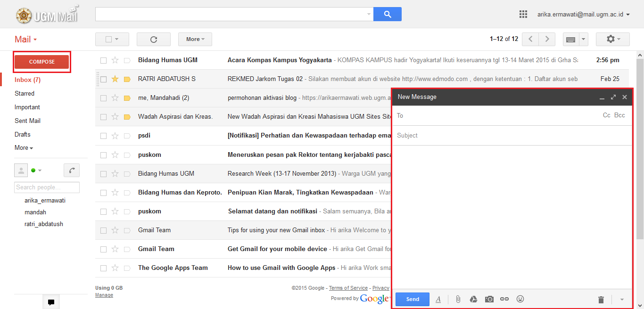Screen dimensions: 644x309
Task: Open the Terms of Service link
Action: point(348,288)
